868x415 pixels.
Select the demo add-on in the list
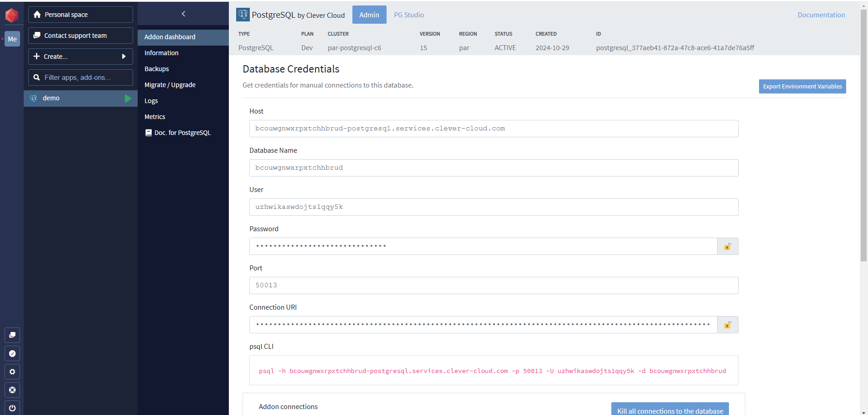coord(81,98)
